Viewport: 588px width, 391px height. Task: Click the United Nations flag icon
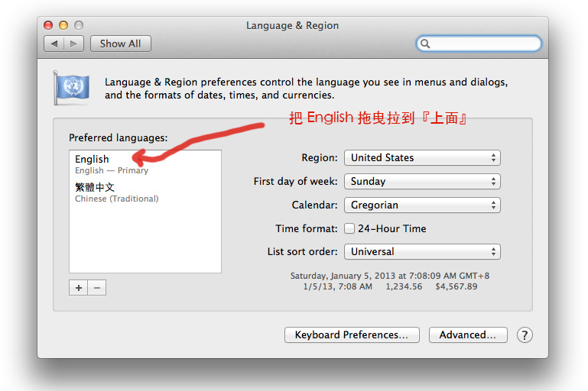tap(72, 88)
